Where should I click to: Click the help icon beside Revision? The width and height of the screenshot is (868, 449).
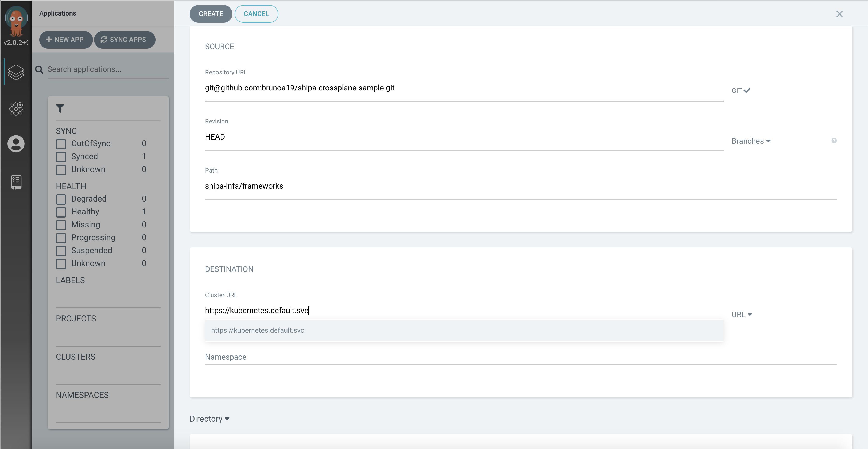click(834, 141)
